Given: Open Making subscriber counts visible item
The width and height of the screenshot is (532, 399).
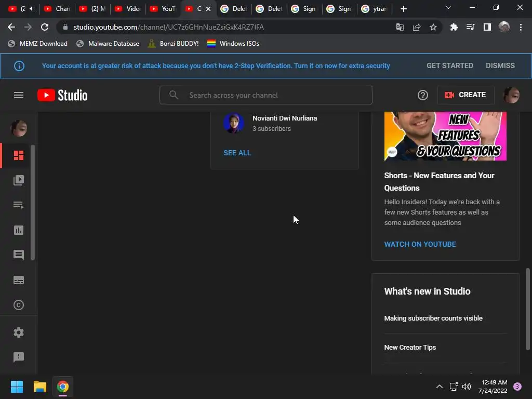Looking at the screenshot, I should click(x=433, y=318).
